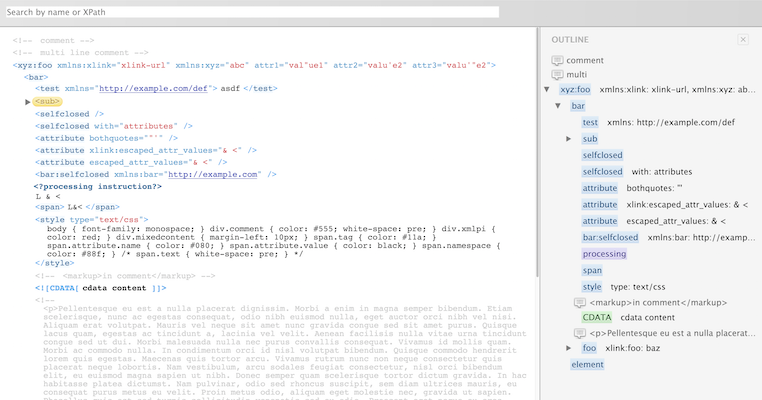Select the attribute 'xlink:escaped_attr_values' outline item

[x=600, y=205]
